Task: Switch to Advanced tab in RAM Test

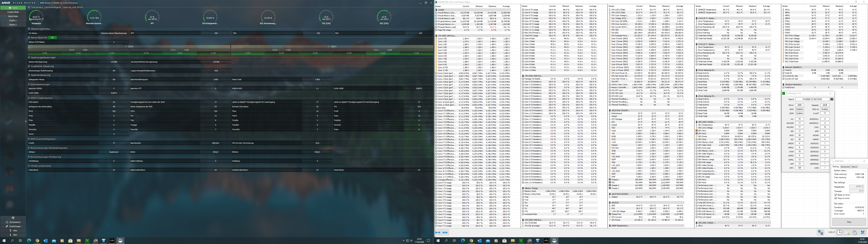Action: point(845,167)
